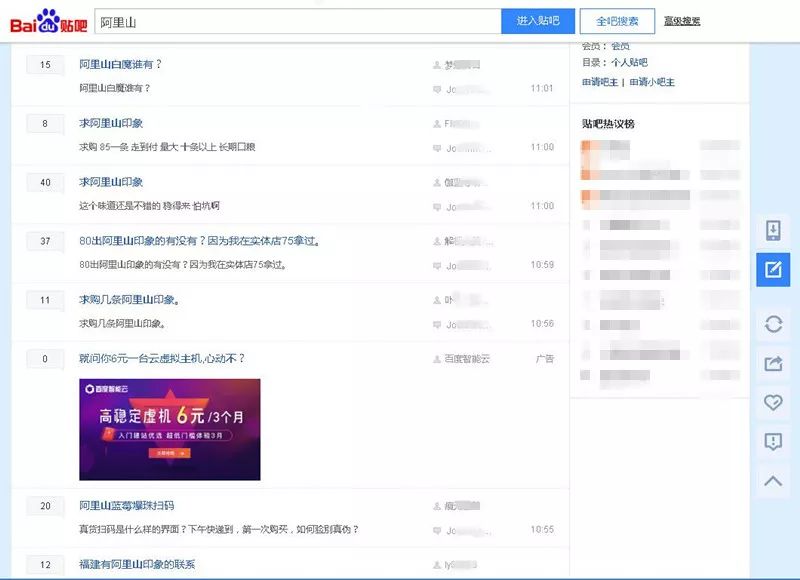Open the 福建有阿里山印象的联系 thread
This screenshot has width=800, height=580.
pos(137,565)
